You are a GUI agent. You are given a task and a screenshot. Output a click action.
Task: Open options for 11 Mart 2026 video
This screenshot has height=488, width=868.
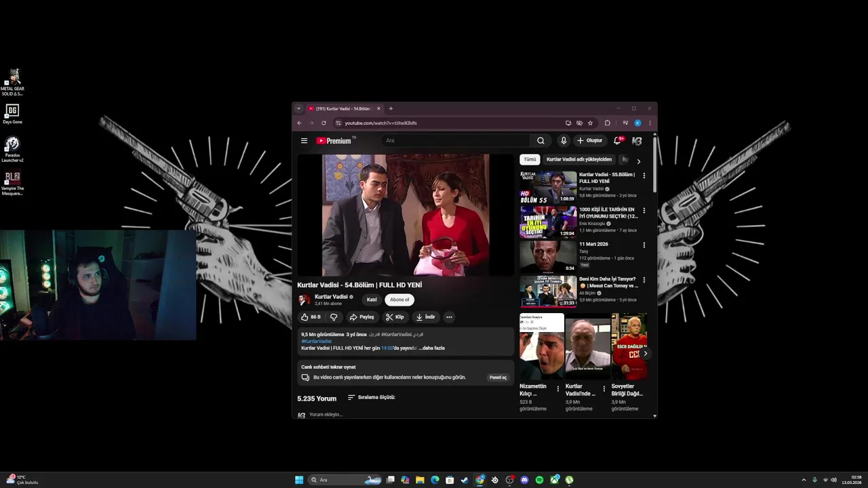(644, 245)
